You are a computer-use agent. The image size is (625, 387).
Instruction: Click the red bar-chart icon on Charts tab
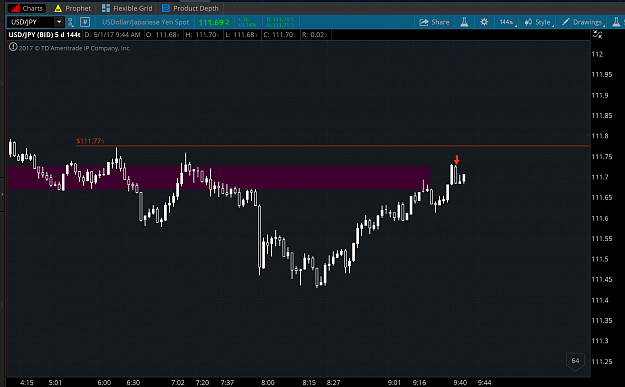(16, 8)
